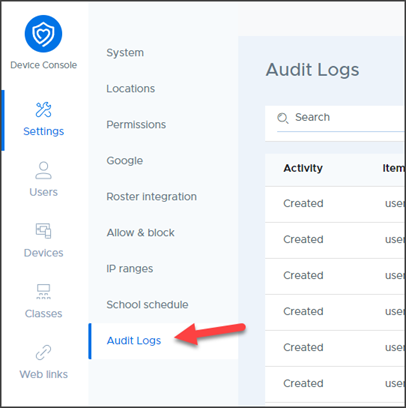
Task: Click the Device Console shield logo
Action: (x=43, y=34)
